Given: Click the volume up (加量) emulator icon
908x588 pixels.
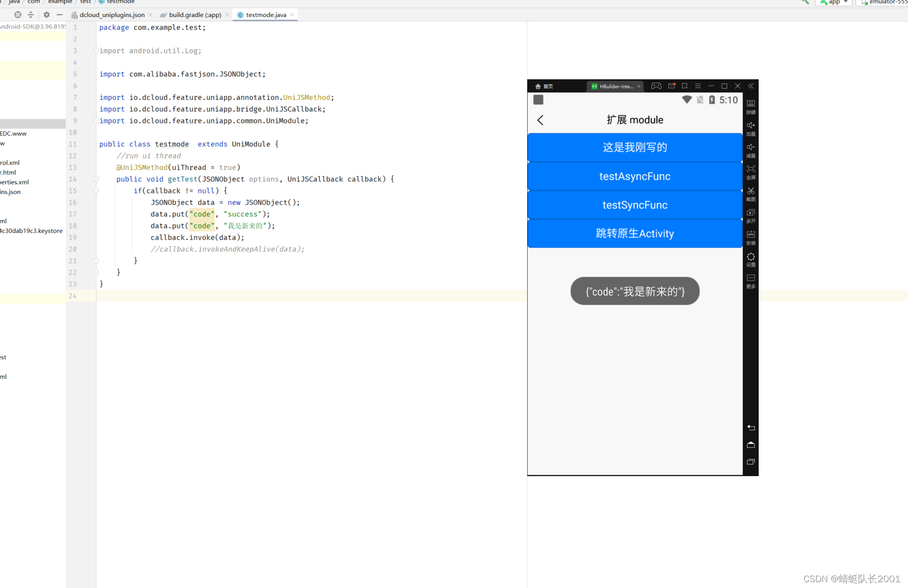Looking at the screenshot, I should click(x=751, y=127).
